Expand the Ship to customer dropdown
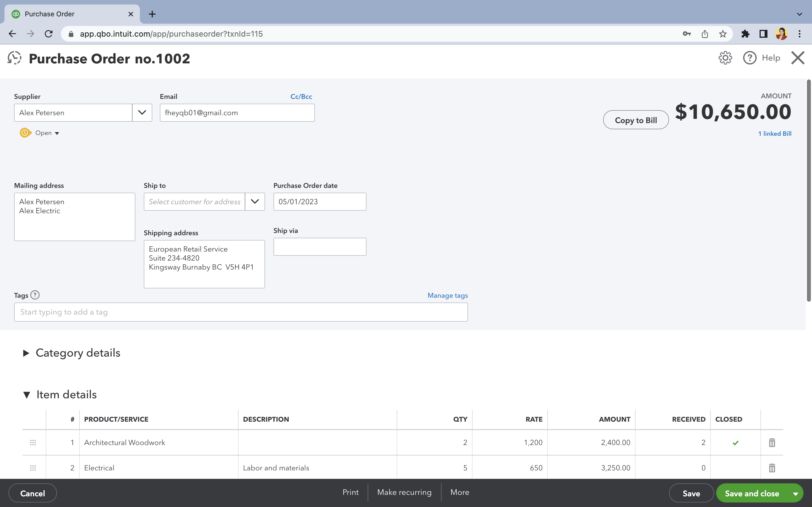 255,201
